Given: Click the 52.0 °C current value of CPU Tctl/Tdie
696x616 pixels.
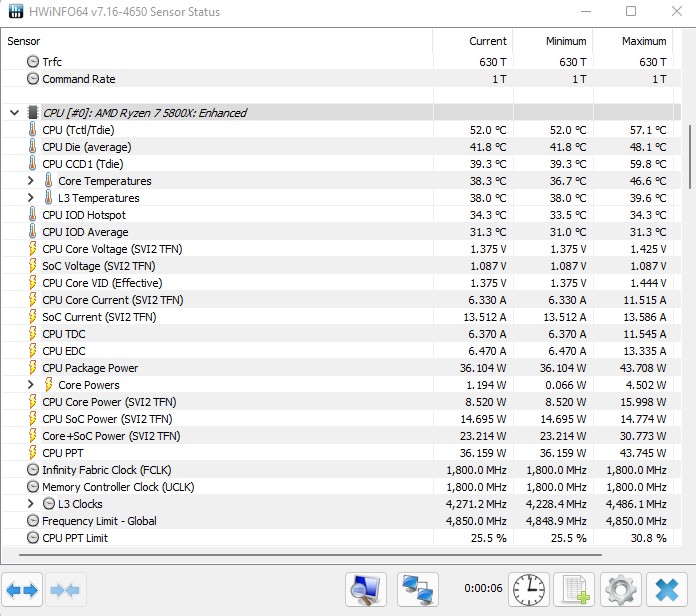Looking at the screenshot, I should [488, 130].
